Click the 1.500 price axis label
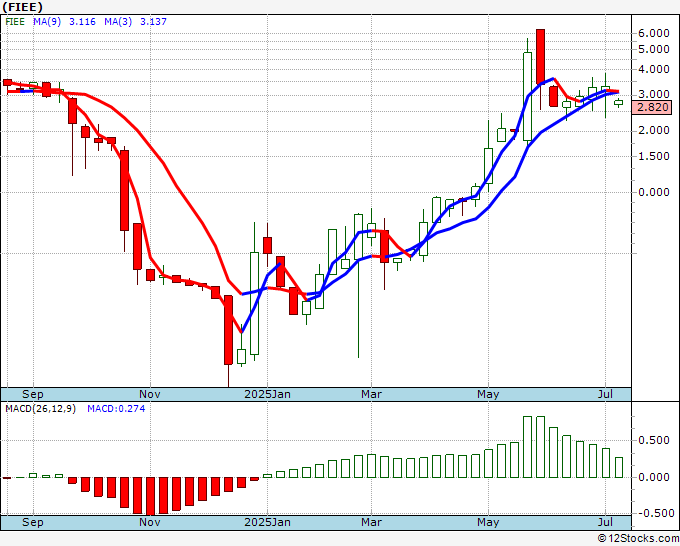This screenshot has width=680, height=546. pos(654,157)
